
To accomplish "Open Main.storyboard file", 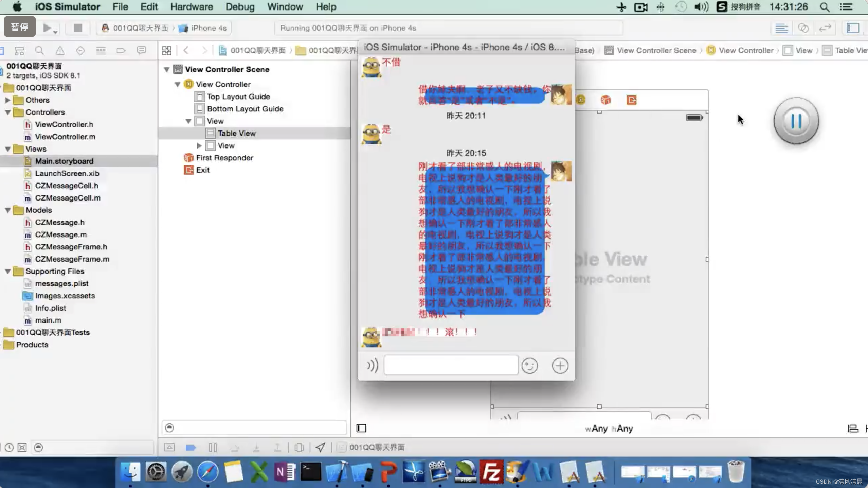I will point(64,161).
